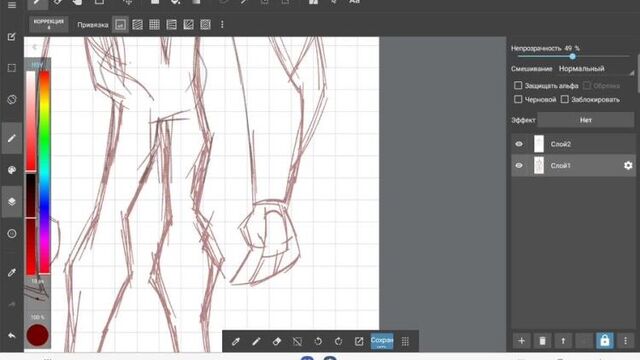Viewport: 640px width, 360px height.
Task: Open Слой1 layer settings gear
Action: 628,165
